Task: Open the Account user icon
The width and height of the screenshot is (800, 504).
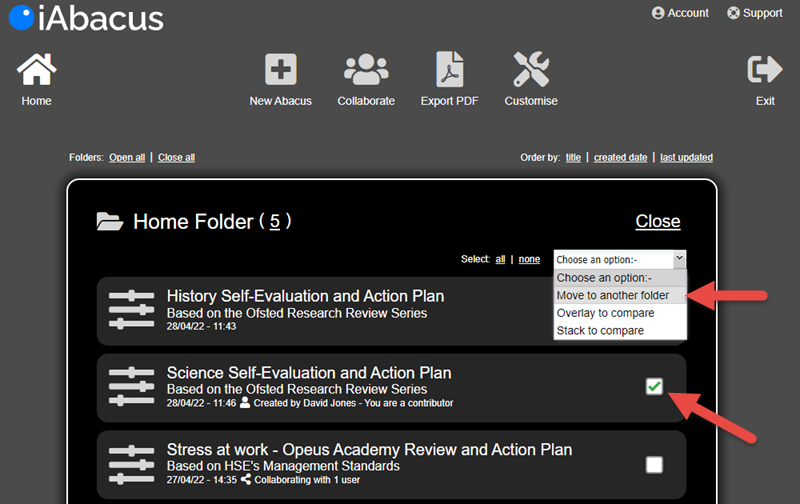Action: point(658,13)
